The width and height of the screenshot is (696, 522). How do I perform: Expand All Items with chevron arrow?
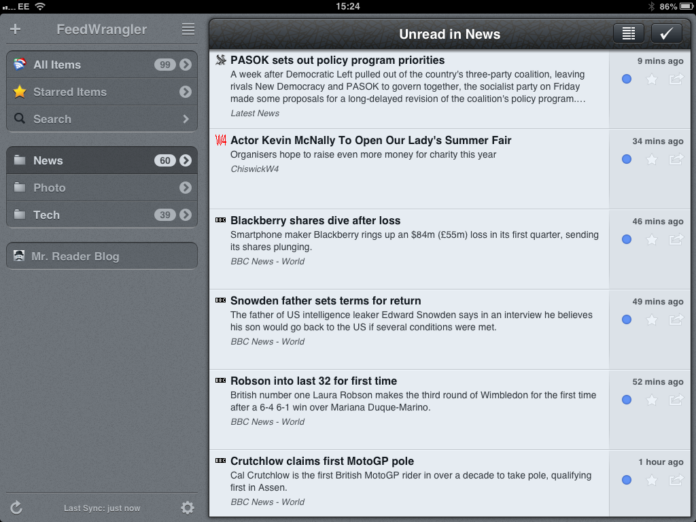186,65
